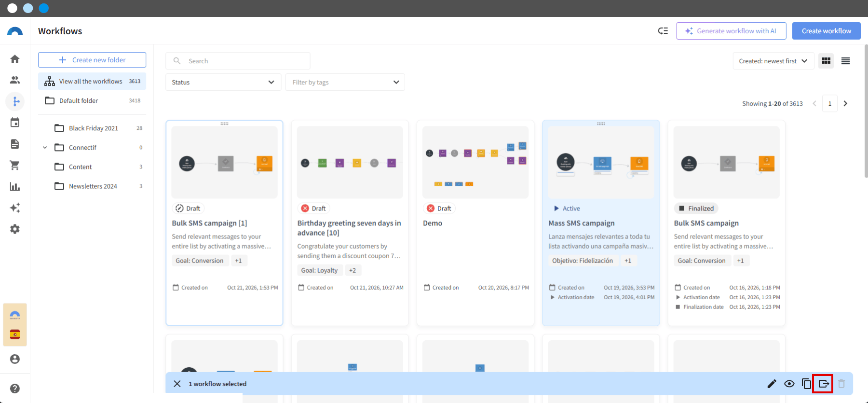
Task: Click the Objetivo: Fidelización tag
Action: pos(583,261)
